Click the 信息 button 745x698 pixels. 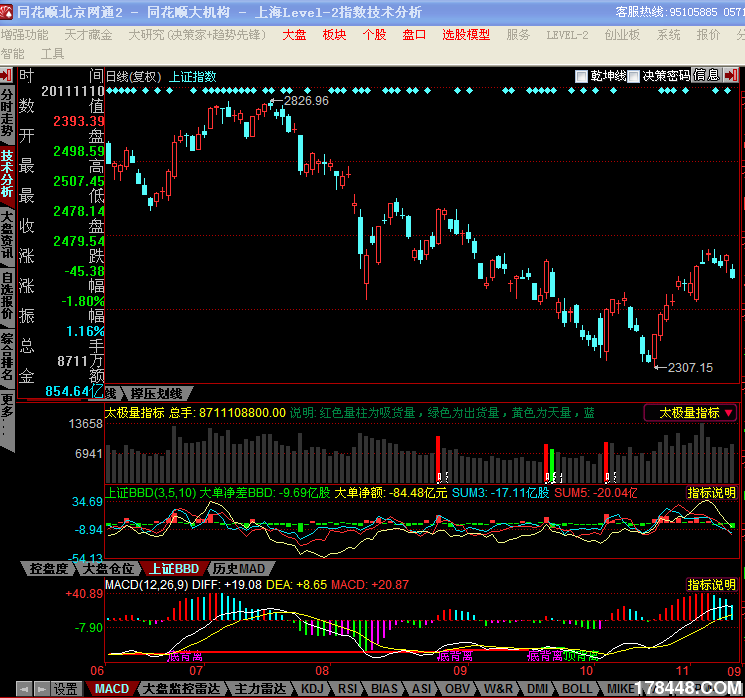pos(706,75)
